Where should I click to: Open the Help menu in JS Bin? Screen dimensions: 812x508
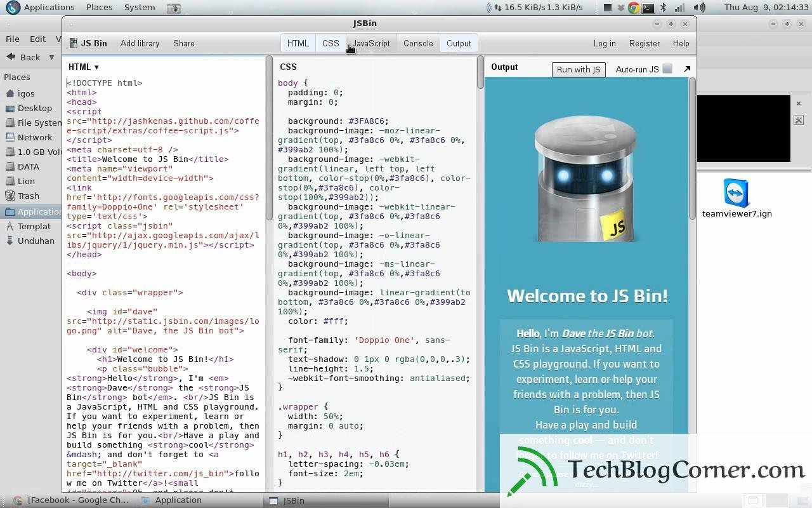click(x=681, y=43)
